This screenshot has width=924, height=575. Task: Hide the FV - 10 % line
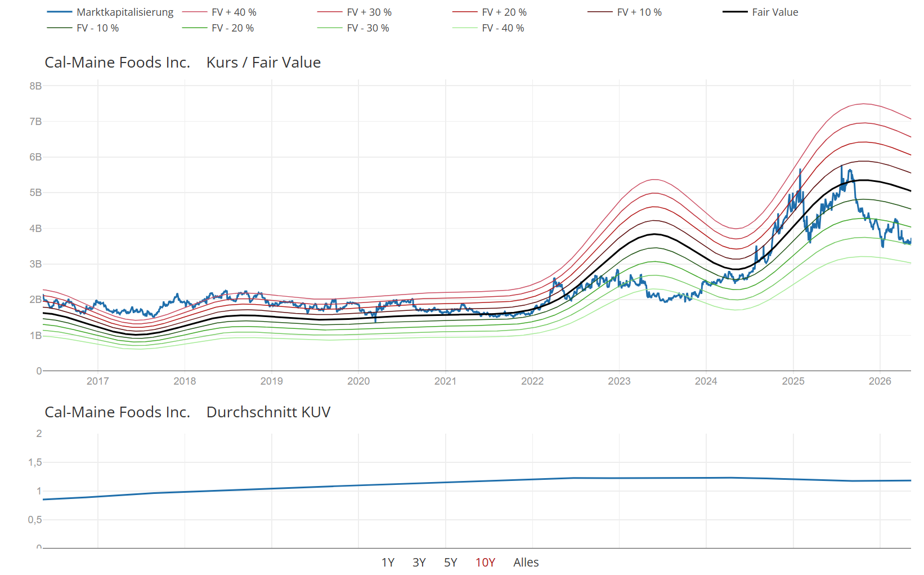[x=83, y=28]
